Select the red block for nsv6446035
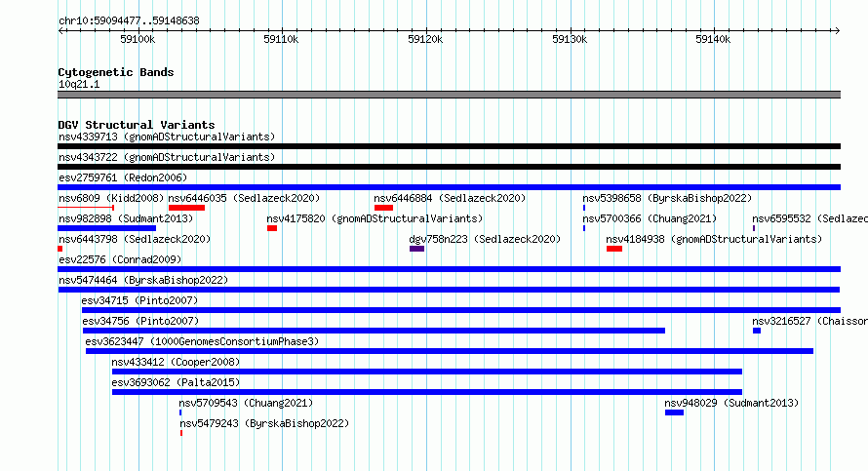 186,208
